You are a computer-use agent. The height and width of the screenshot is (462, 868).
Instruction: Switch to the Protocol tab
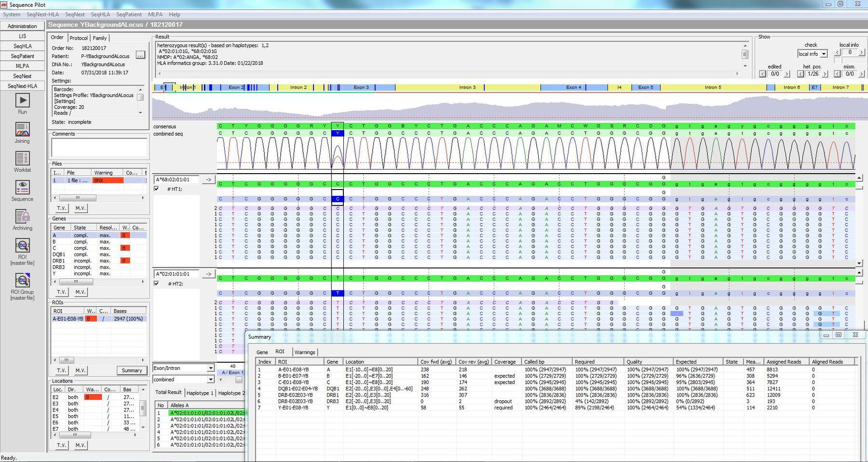click(78, 38)
